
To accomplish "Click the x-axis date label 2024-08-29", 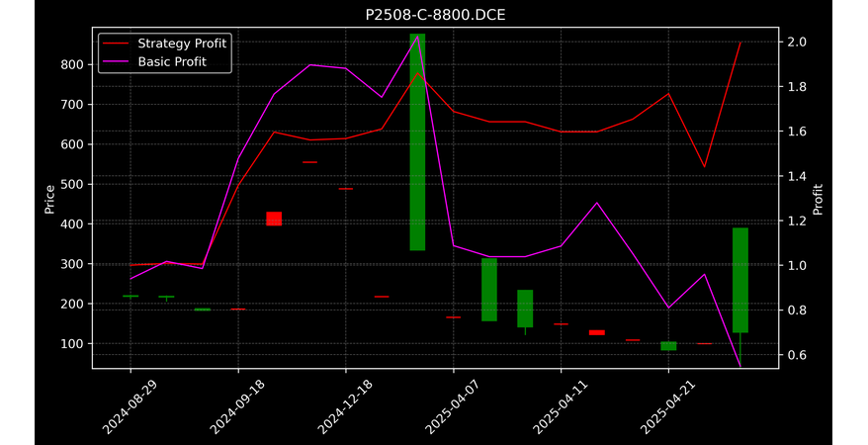I will point(130,407).
